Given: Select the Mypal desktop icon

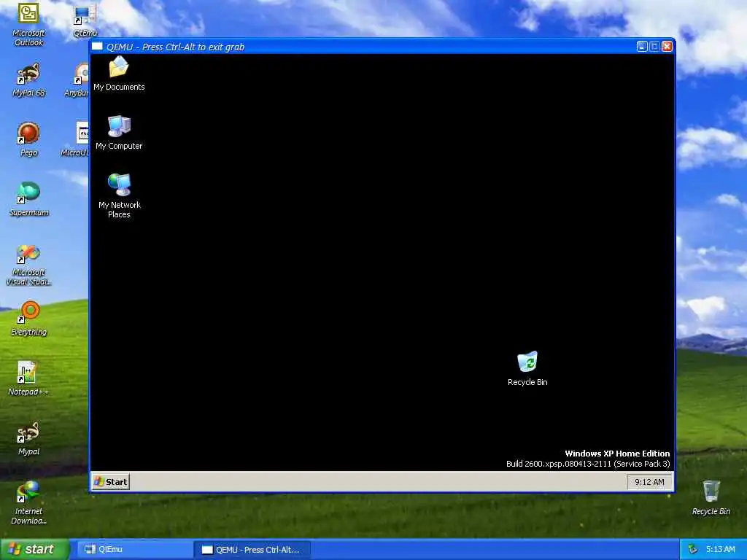Looking at the screenshot, I should (28, 438).
